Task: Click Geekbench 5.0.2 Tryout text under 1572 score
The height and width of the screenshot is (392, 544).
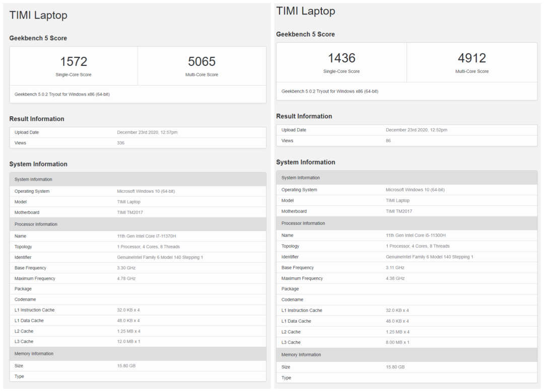Action: click(62, 94)
